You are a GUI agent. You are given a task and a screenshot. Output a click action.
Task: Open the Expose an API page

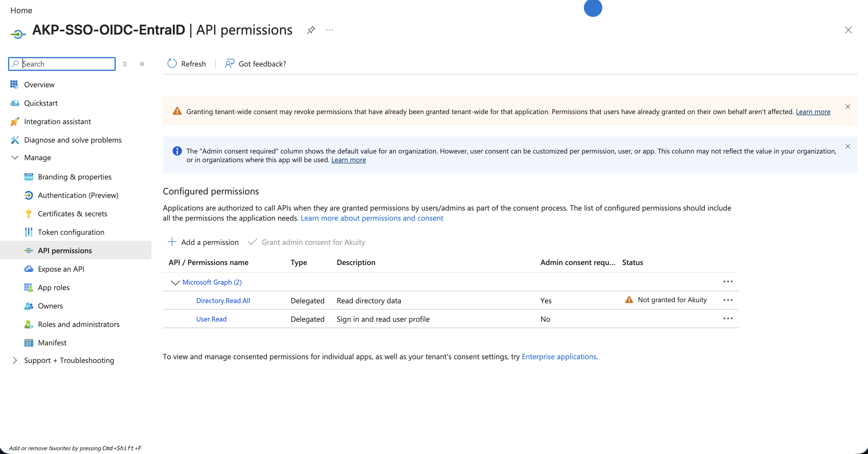[x=61, y=269]
